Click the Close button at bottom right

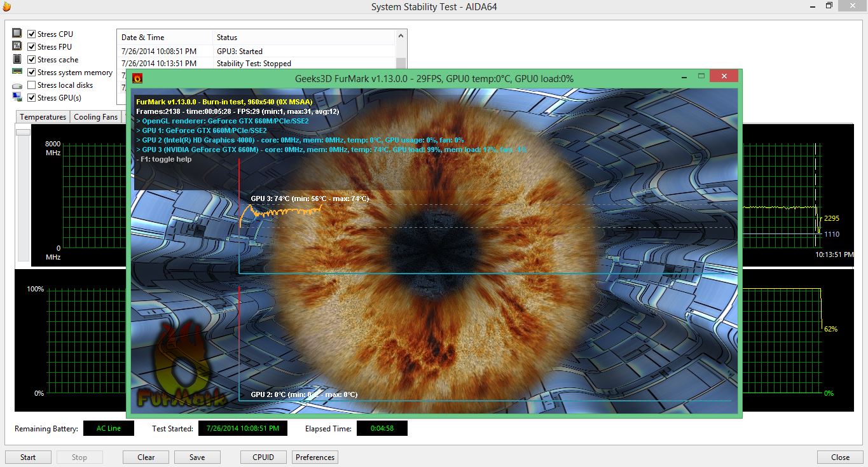(x=840, y=457)
